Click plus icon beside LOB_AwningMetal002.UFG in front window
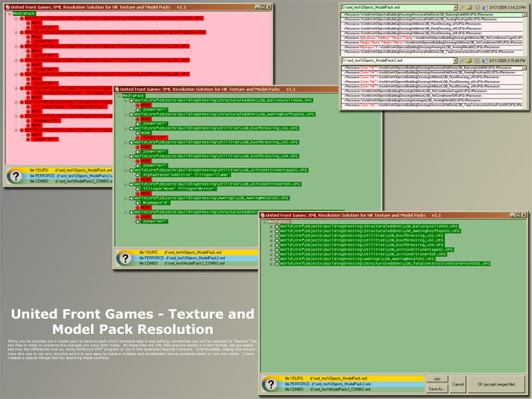This screenshot has width=532, height=399. coord(277,259)
